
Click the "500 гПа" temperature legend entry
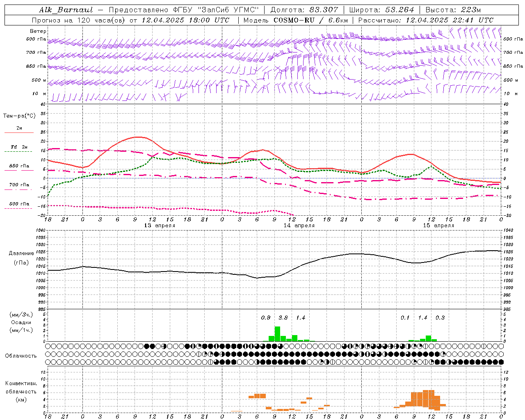[x=19, y=204]
